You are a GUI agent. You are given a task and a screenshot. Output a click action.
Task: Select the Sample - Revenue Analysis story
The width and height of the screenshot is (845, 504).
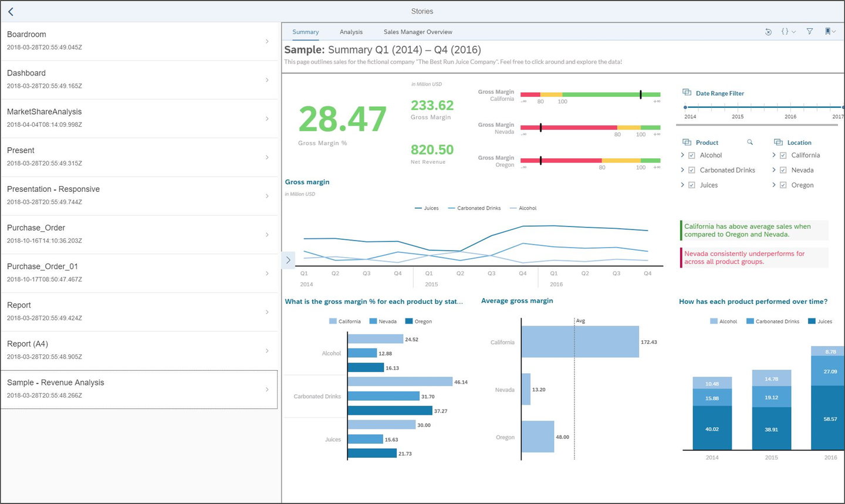point(139,389)
